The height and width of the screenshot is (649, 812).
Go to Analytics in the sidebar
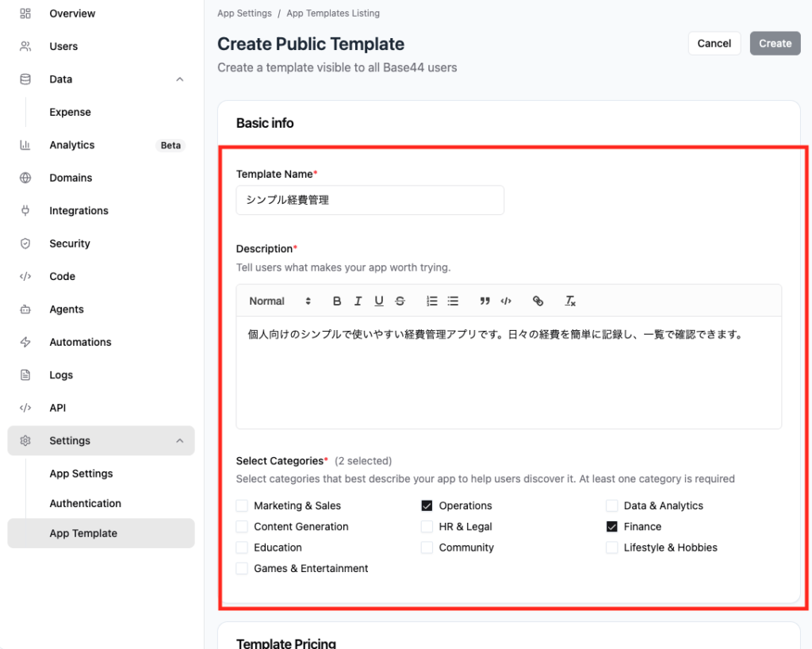point(71,145)
